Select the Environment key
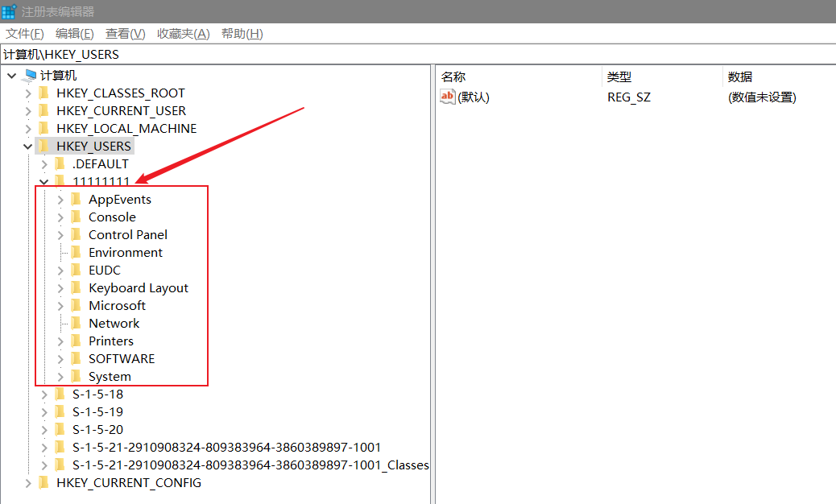836x504 pixels. click(x=125, y=253)
